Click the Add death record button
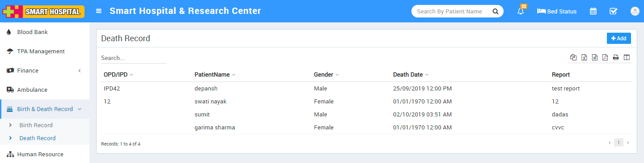This screenshot has height=163, width=644. tap(619, 39)
